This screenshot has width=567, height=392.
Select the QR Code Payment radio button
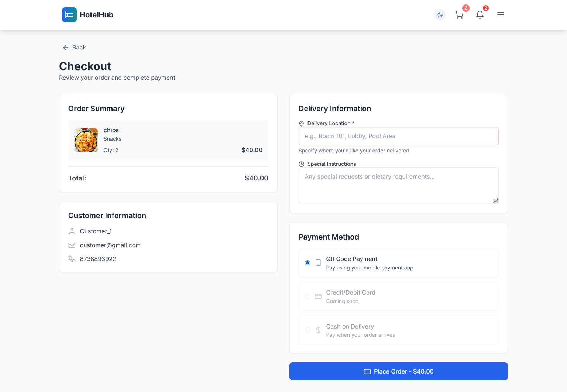click(x=307, y=263)
